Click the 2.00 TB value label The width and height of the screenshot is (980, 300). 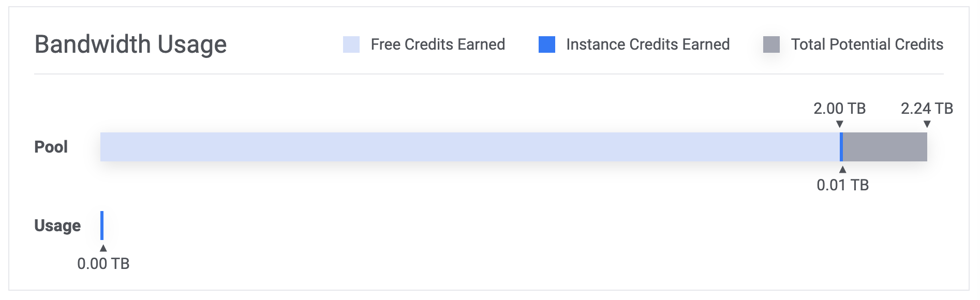840,109
